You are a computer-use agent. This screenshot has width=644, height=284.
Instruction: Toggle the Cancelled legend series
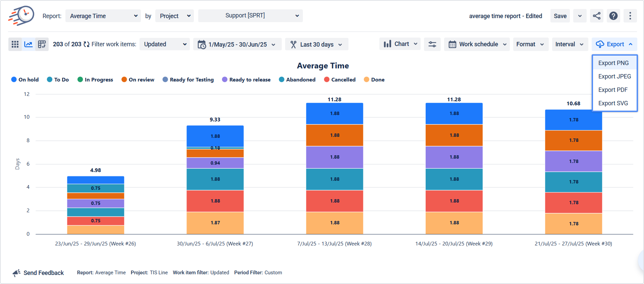click(x=340, y=79)
